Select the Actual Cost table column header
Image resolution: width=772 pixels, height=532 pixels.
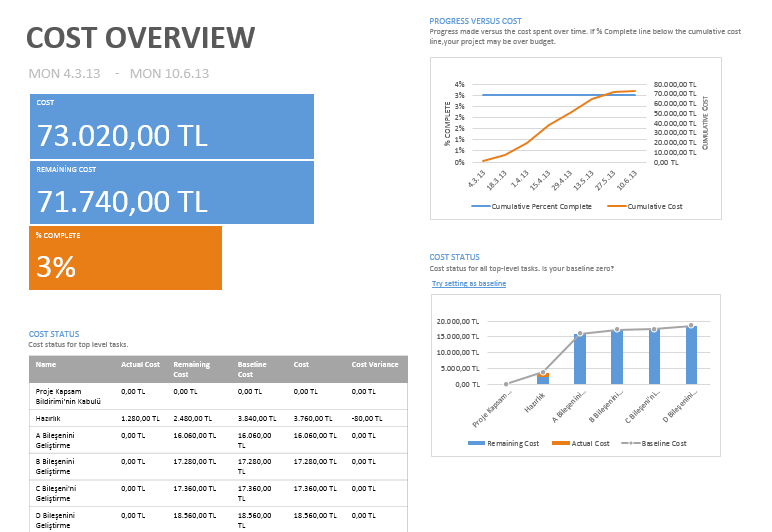pos(140,364)
